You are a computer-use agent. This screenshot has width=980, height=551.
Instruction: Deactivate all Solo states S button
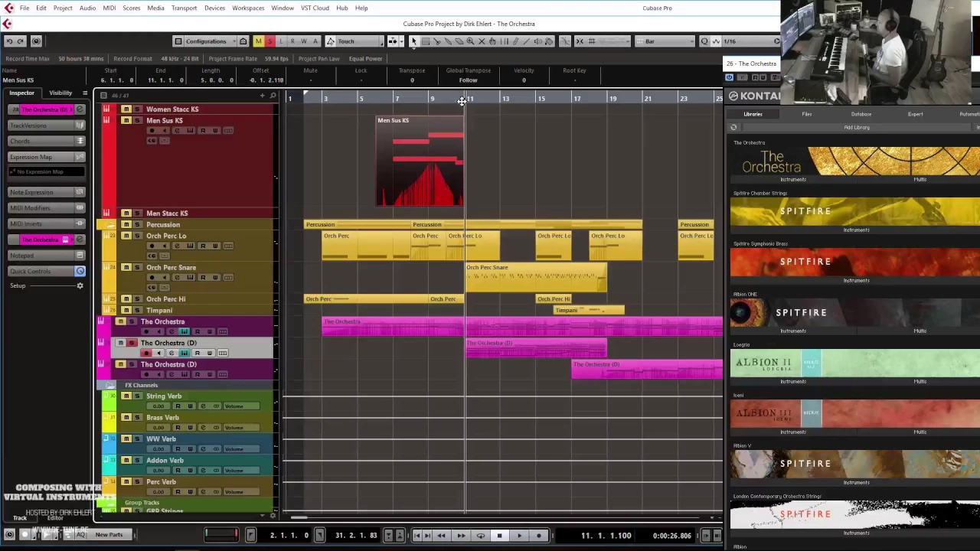(269, 41)
